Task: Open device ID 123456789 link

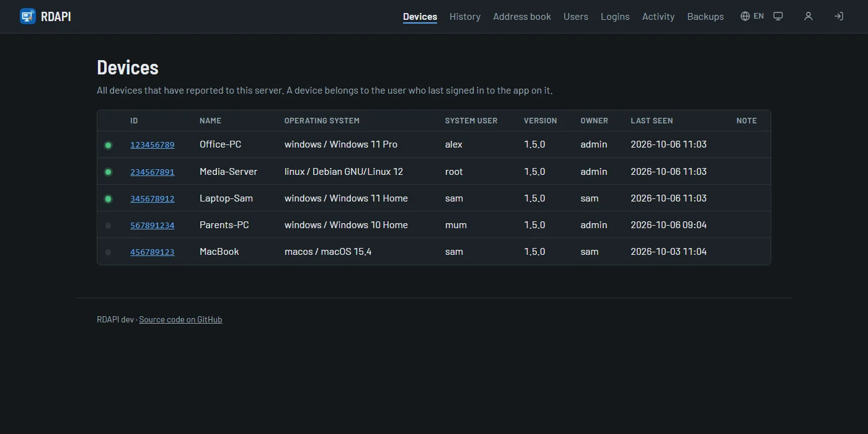Action: pyautogui.click(x=153, y=145)
